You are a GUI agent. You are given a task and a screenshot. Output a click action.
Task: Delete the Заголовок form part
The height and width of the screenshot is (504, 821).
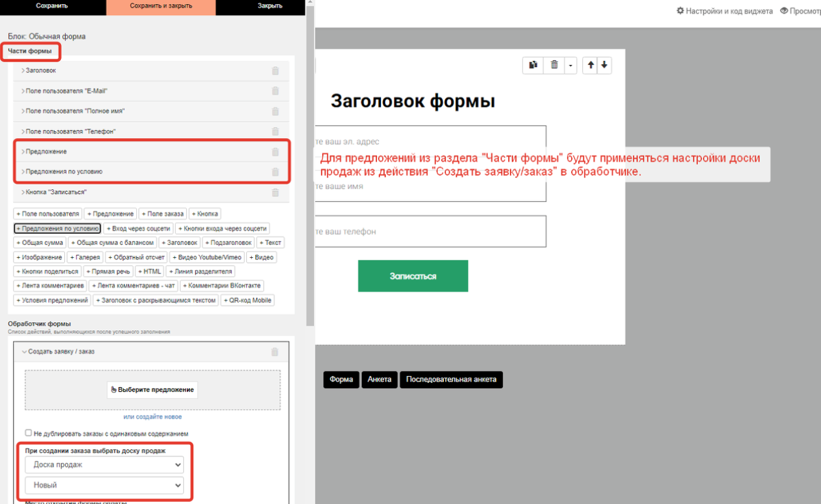coord(275,70)
